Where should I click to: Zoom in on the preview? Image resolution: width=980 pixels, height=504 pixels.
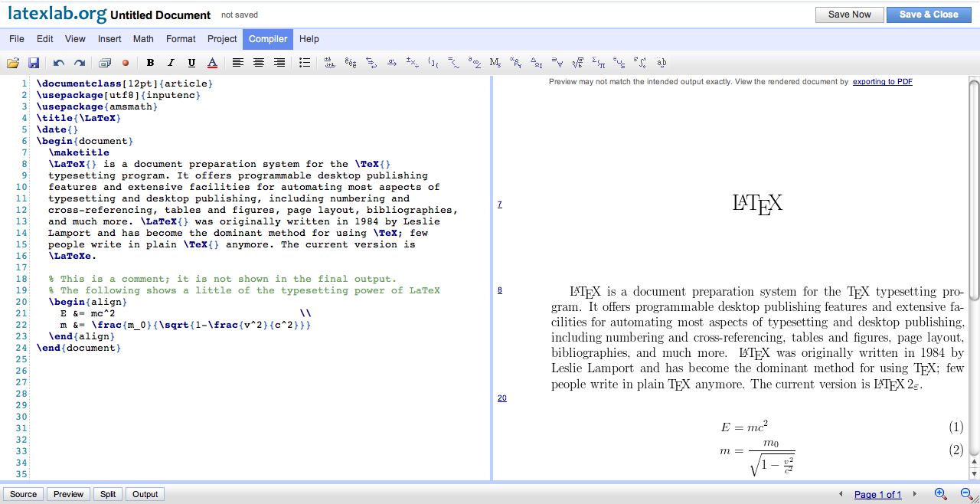pyautogui.click(x=941, y=494)
